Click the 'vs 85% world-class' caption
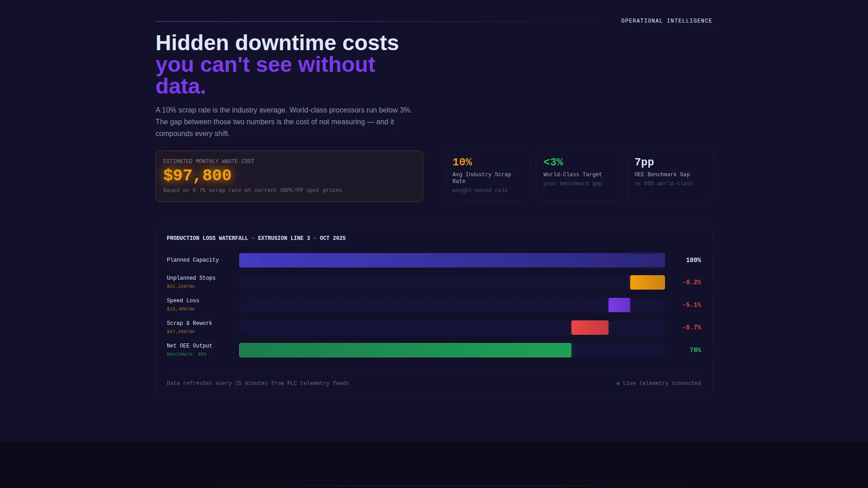The image size is (868, 488). click(x=664, y=184)
